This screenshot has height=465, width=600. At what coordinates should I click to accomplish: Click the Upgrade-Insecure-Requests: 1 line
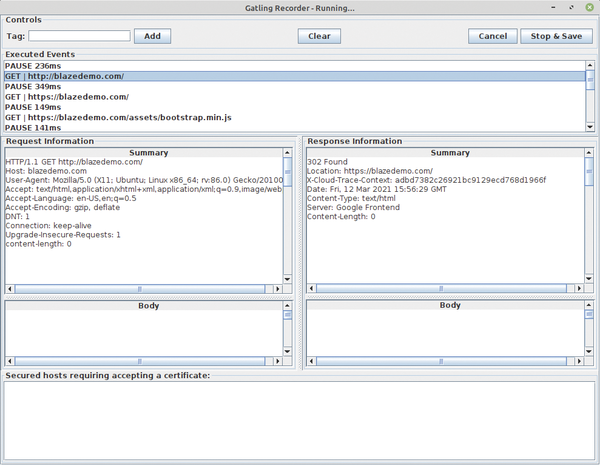[x=63, y=235]
